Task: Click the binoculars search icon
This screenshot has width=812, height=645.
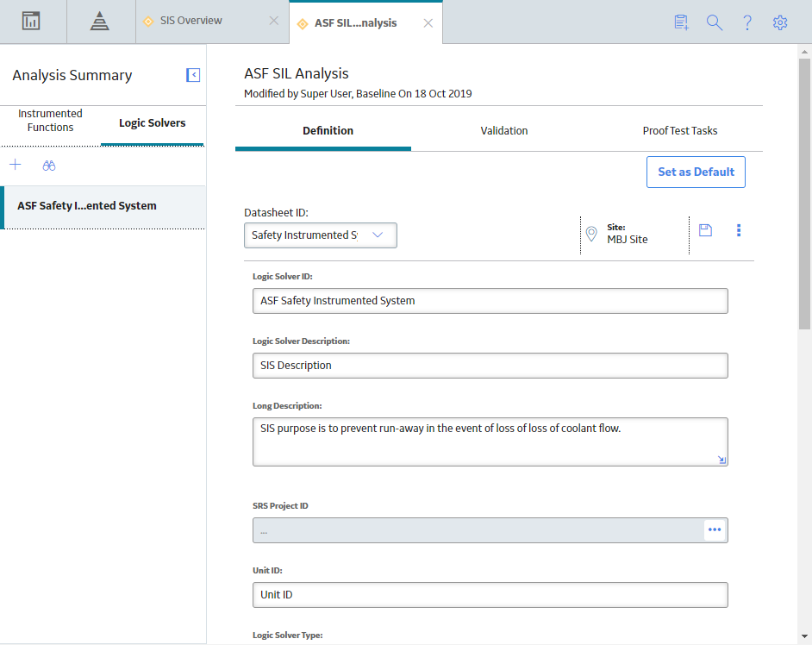Action: coord(48,166)
